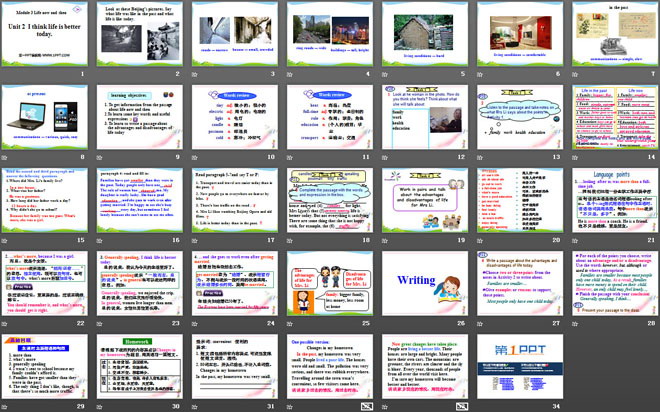Viewport: 660px width, 412px height.
Task: Select slide 26 titled Writing
Action: point(425,283)
